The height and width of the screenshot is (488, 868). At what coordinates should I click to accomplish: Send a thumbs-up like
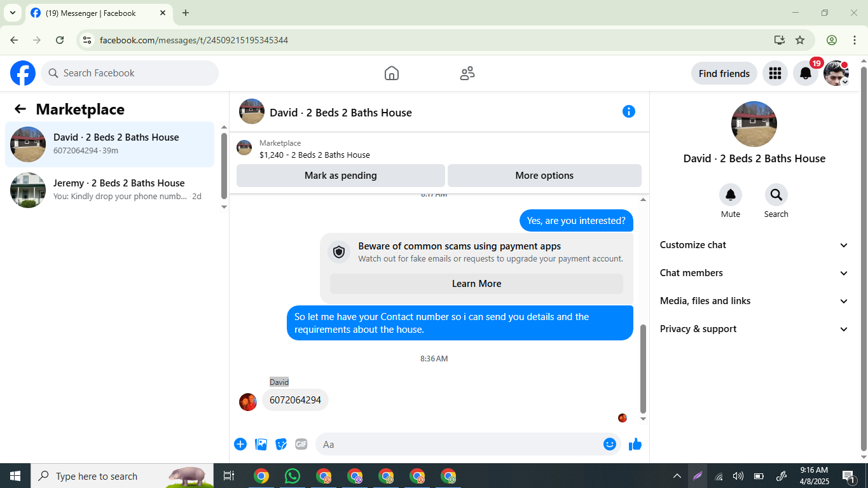click(x=635, y=444)
